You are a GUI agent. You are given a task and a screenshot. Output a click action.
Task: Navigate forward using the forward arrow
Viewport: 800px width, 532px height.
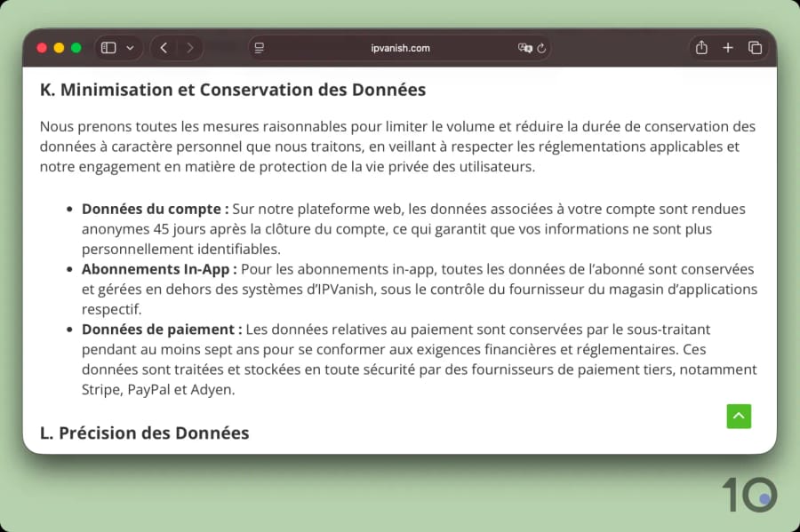[190, 48]
